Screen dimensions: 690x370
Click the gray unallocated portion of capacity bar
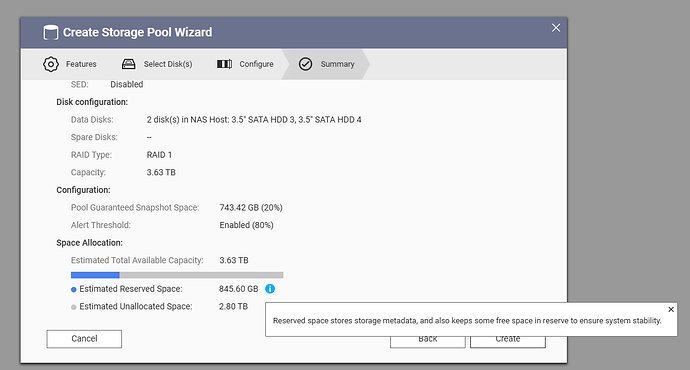coord(202,275)
